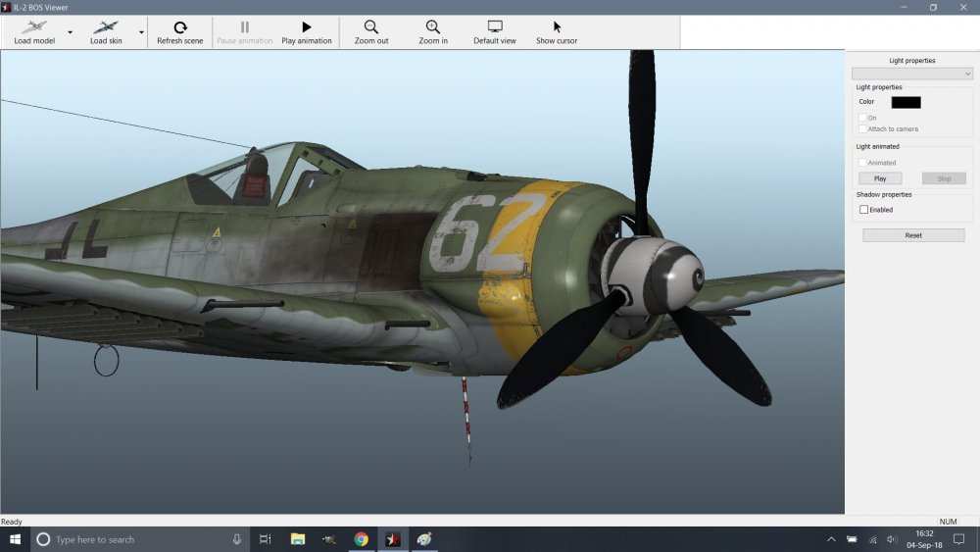Click the Reset button
Screen dimensions: 980x552
pos(912,235)
